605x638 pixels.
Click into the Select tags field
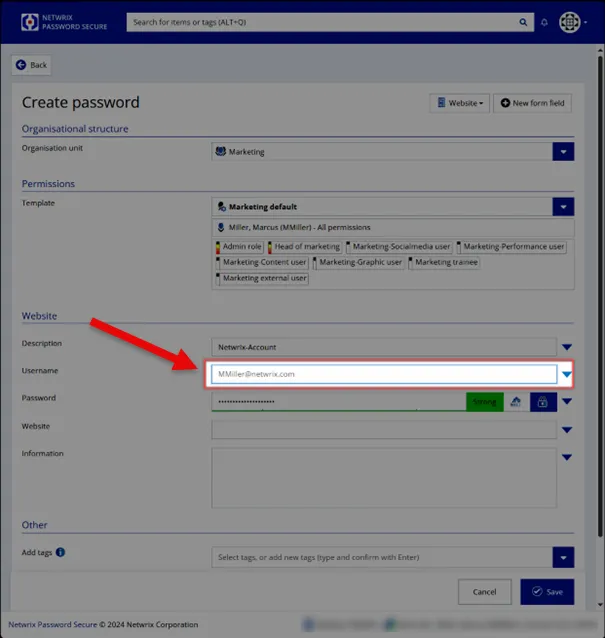382,557
